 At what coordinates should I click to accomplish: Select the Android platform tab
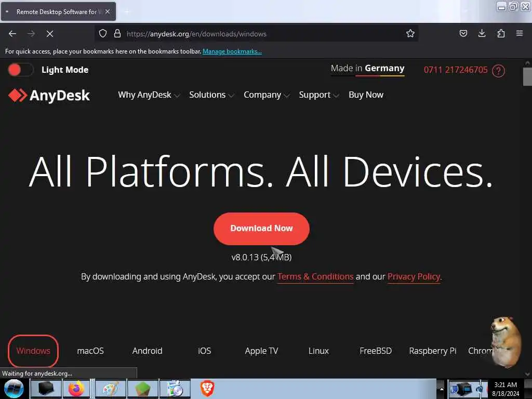click(x=147, y=351)
